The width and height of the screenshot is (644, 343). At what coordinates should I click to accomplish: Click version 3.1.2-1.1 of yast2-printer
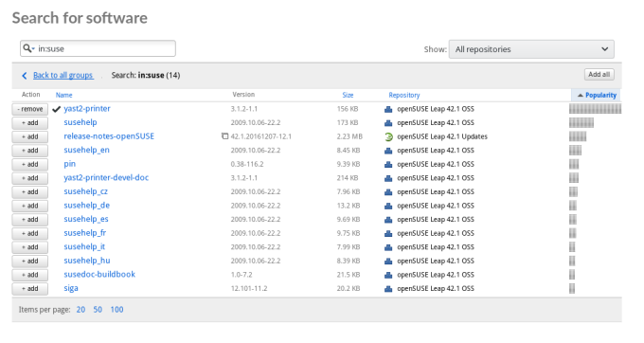click(244, 109)
